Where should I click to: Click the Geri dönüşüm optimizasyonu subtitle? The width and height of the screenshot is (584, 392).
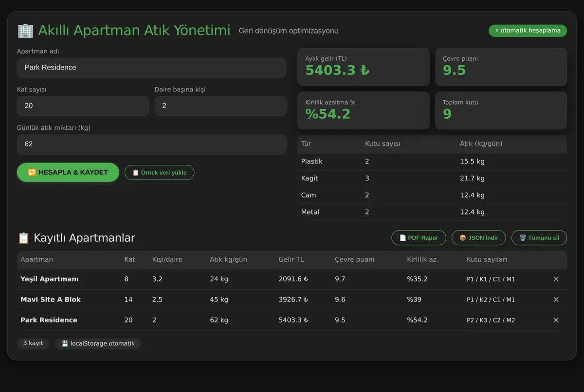point(289,31)
